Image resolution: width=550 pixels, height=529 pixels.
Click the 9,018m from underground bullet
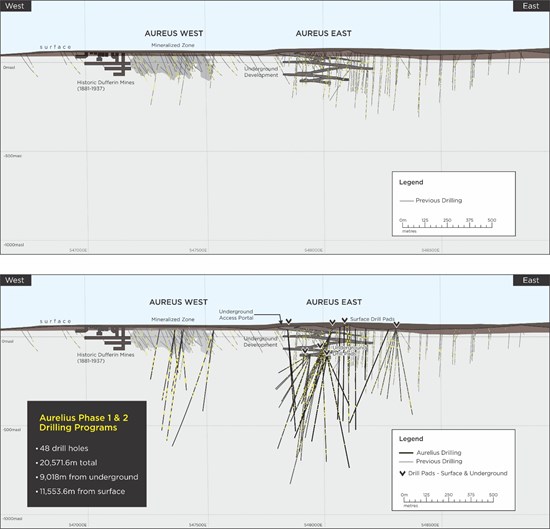pos(87,477)
